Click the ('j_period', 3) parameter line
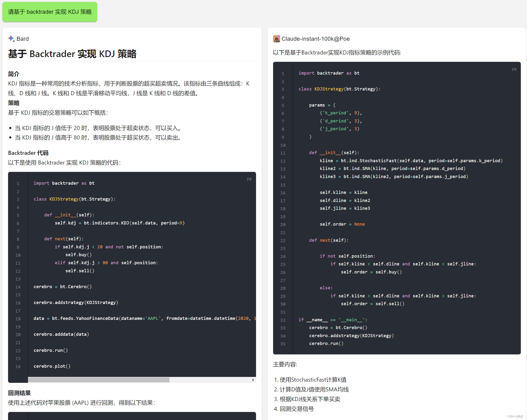Screen dimensions: 527x420 [340, 129]
